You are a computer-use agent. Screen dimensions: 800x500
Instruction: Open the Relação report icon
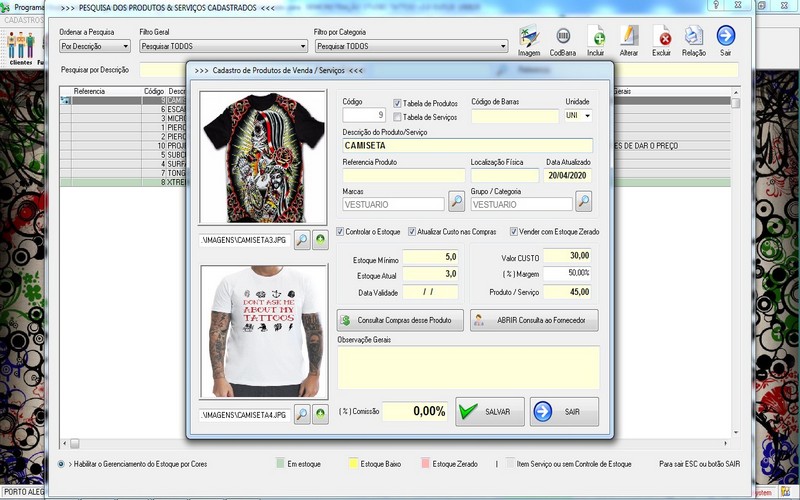point(694,40)
